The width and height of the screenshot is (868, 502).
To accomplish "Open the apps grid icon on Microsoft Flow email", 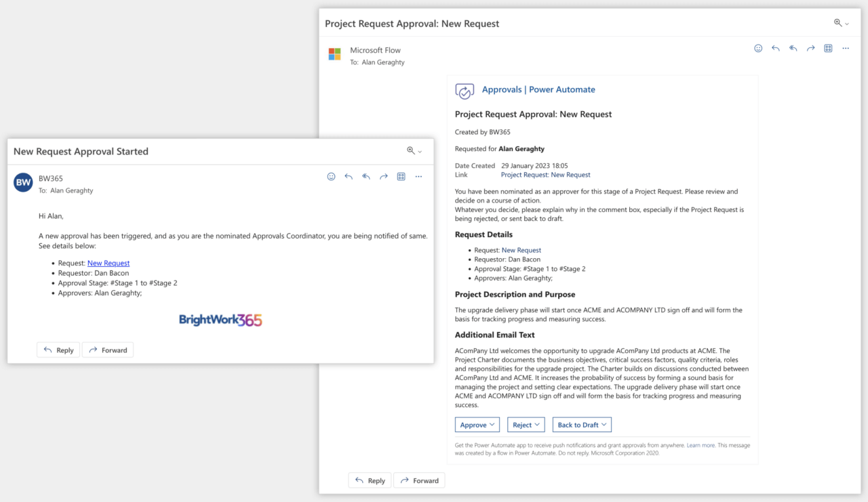I will point(828,48).
